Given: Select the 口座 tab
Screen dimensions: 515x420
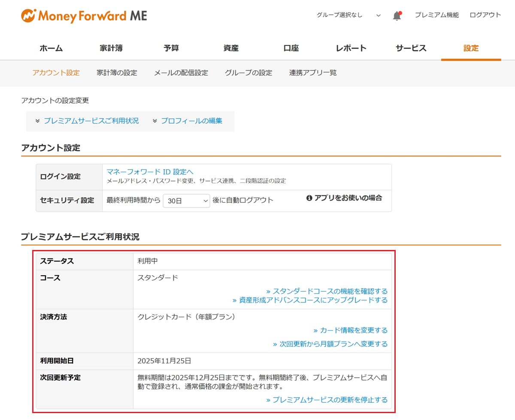Looking at the screenshot, I should (x=291, y=48).
